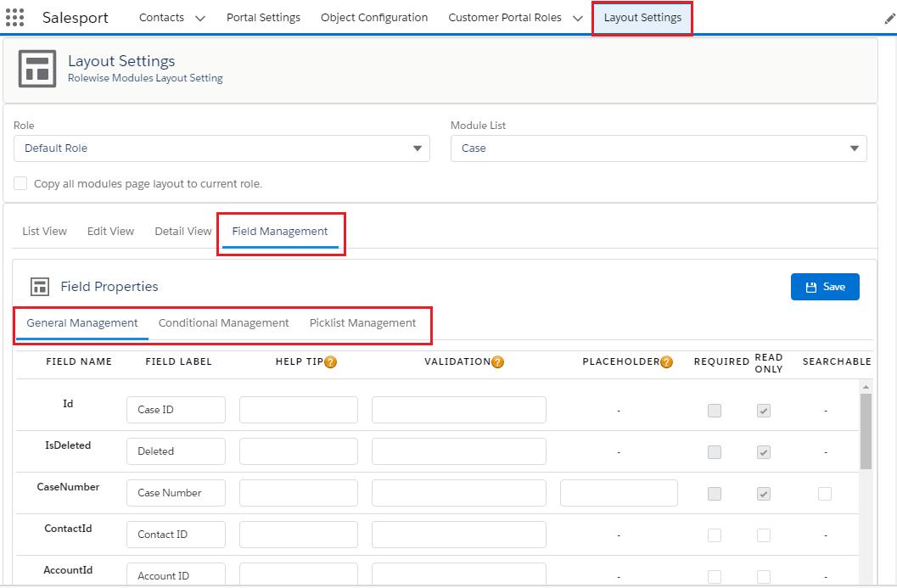Viewport: 897px width, 588px height.
Task: Click the Validation question mark icon
Action: (x=497, y=362)
